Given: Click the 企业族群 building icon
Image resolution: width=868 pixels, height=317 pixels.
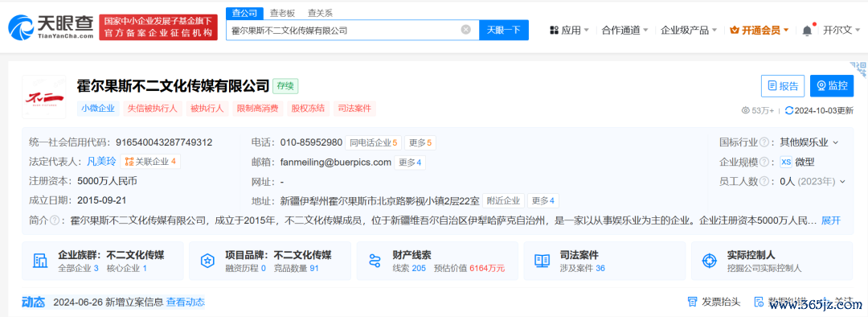Looking at the screenshot, I should tap(40, 261).
